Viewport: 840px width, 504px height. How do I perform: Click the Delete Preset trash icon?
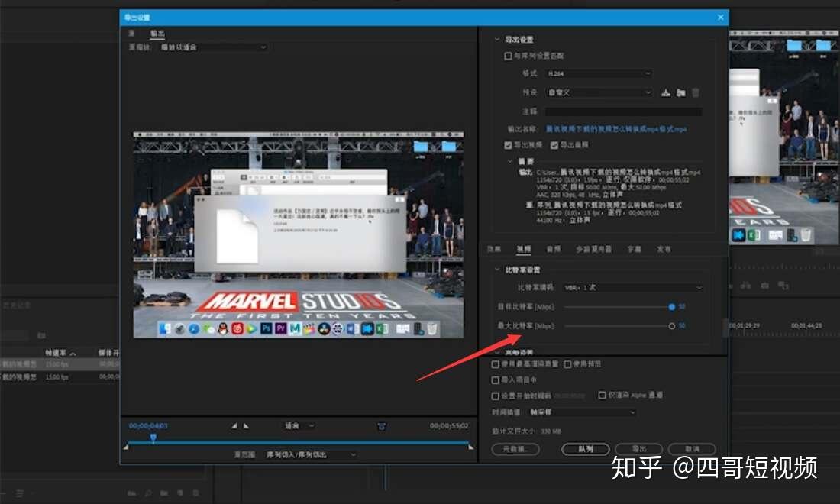point(696,92)
